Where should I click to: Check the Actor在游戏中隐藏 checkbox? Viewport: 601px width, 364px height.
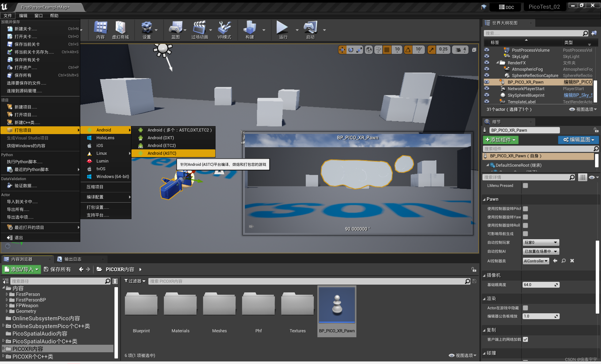pyautogui.click(x=526, y=308)
